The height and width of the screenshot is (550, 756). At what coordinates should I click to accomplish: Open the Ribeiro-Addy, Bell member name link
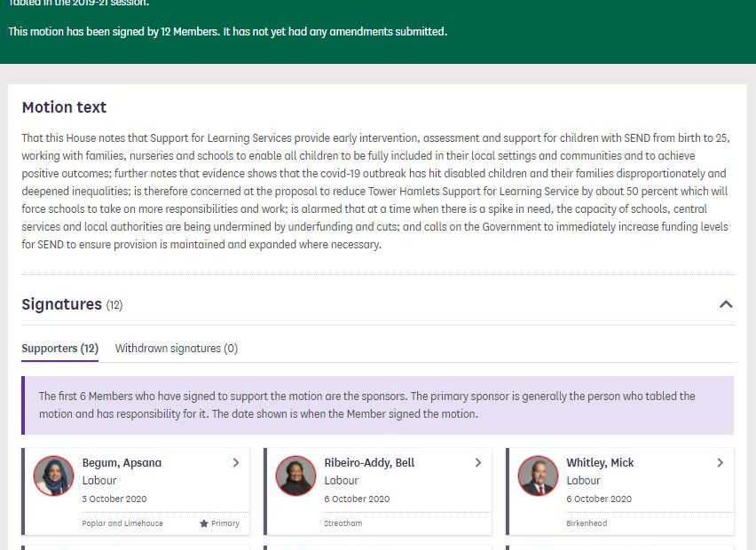point(369,462)
